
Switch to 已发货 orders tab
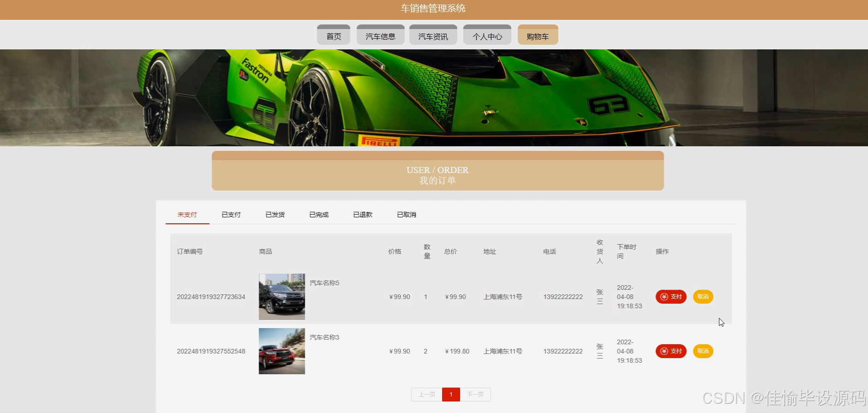275,215
